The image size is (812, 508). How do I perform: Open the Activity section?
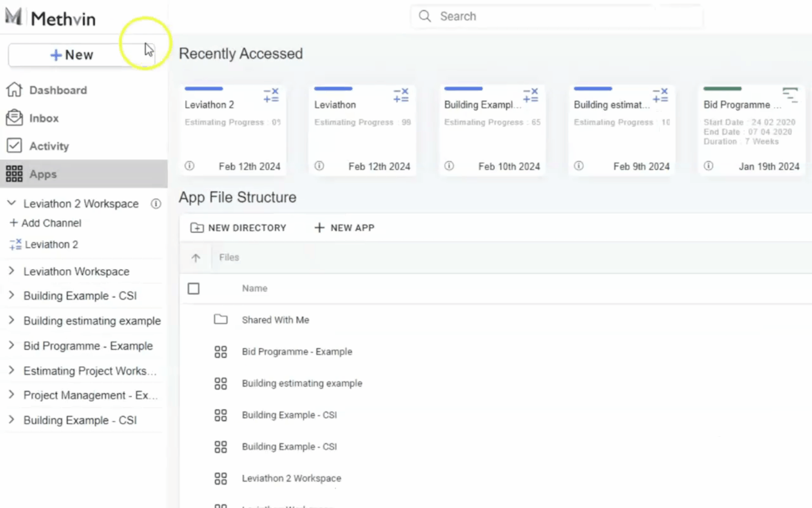pos(49,146)
